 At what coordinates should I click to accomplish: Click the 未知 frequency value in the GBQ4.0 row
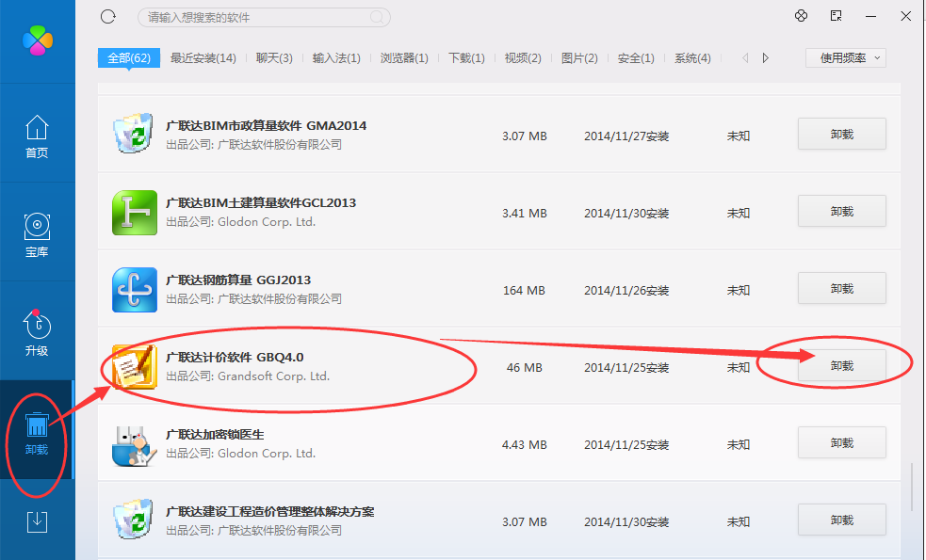pos(739,368)
